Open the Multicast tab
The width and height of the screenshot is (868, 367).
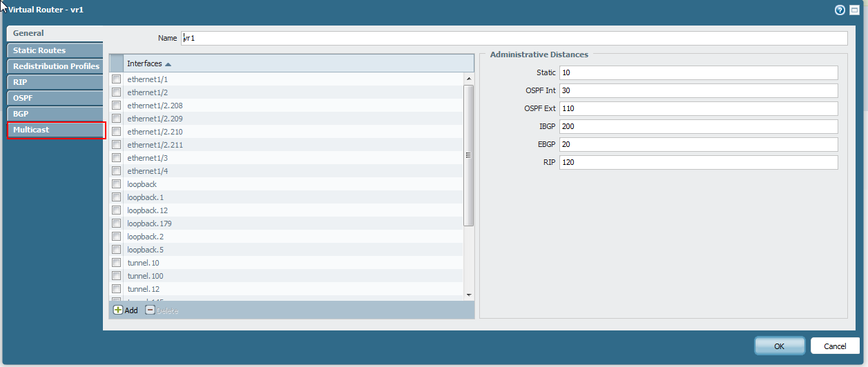tap(55, 130)
